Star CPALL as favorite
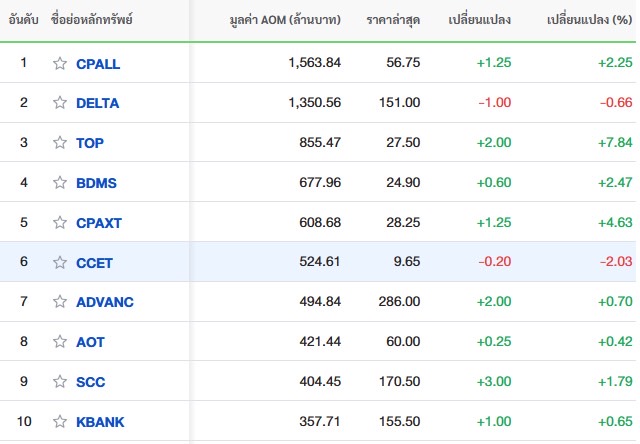 pyautogui.click(x=60, y=63)
